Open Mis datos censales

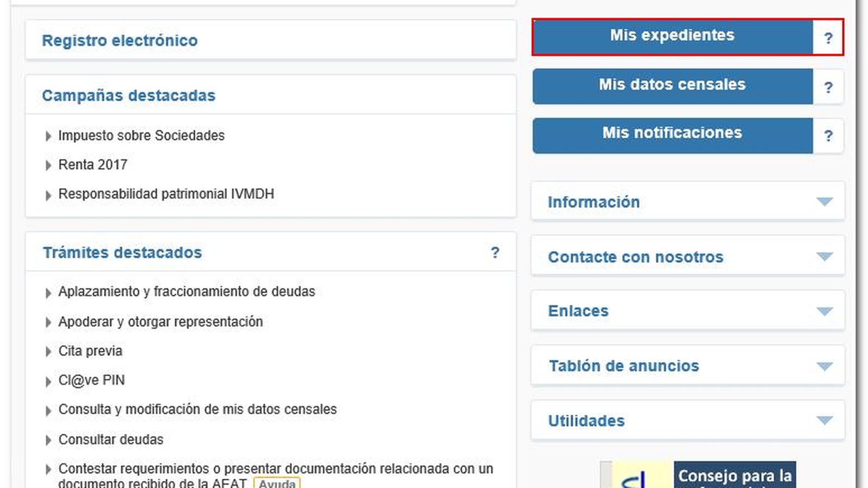click(x=673, y=85)
